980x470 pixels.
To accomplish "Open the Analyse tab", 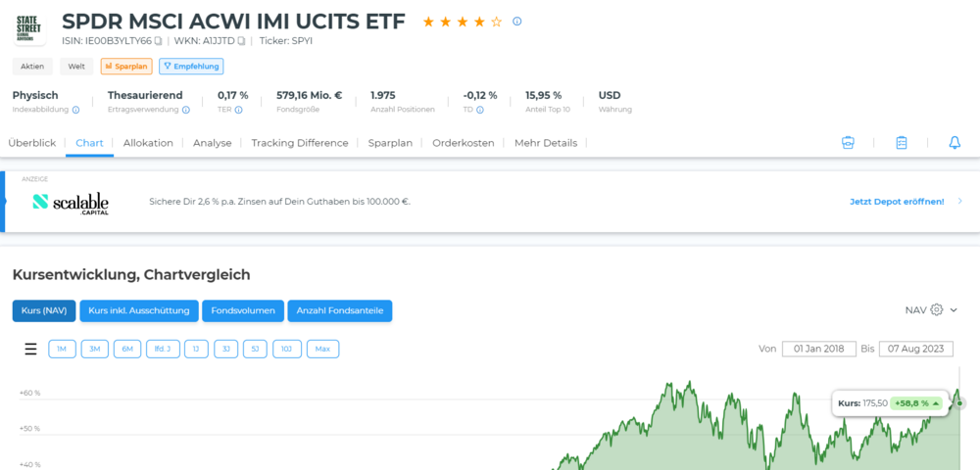I will pos(213,143).
